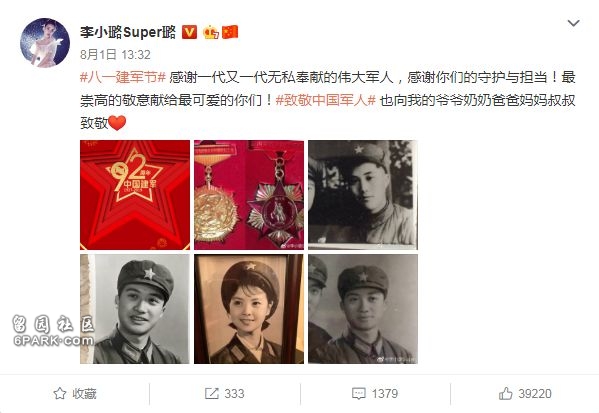Open the post options chevron menu
The height and width of the screenshot is (413, 599).
coord(573,23)
